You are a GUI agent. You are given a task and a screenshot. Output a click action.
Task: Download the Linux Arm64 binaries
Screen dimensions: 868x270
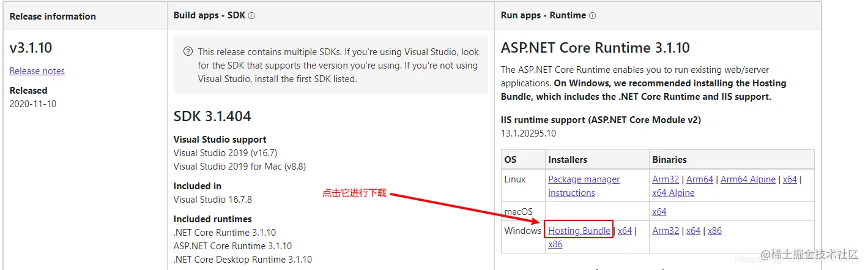(x=700, y=179)
